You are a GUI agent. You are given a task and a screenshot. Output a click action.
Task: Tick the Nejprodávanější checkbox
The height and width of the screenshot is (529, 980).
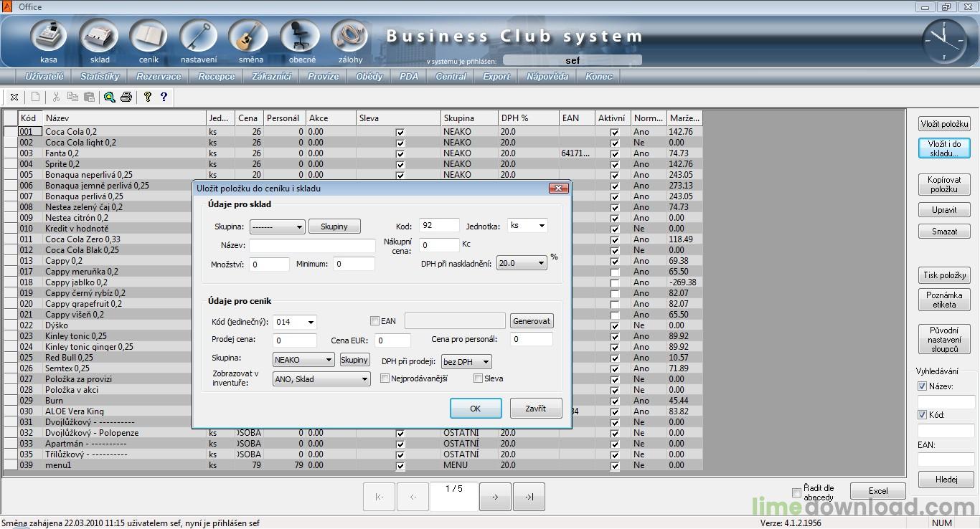[x=385, y=378]
